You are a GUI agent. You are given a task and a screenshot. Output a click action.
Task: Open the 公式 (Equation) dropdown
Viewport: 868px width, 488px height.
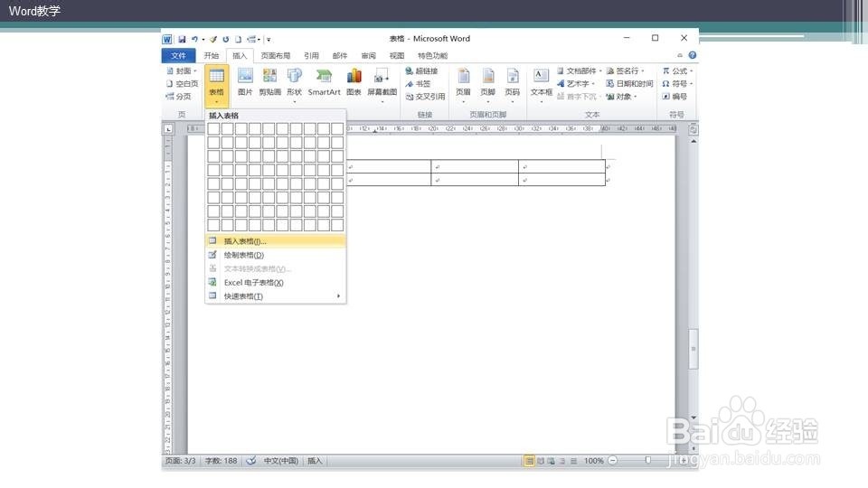[x=677, y=70]
